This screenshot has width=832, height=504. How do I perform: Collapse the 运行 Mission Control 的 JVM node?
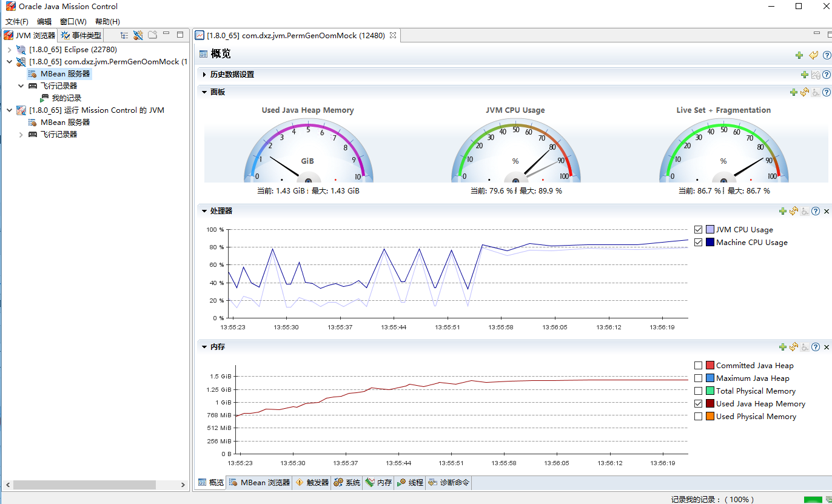pyautogui.click(x=9, y=110)
